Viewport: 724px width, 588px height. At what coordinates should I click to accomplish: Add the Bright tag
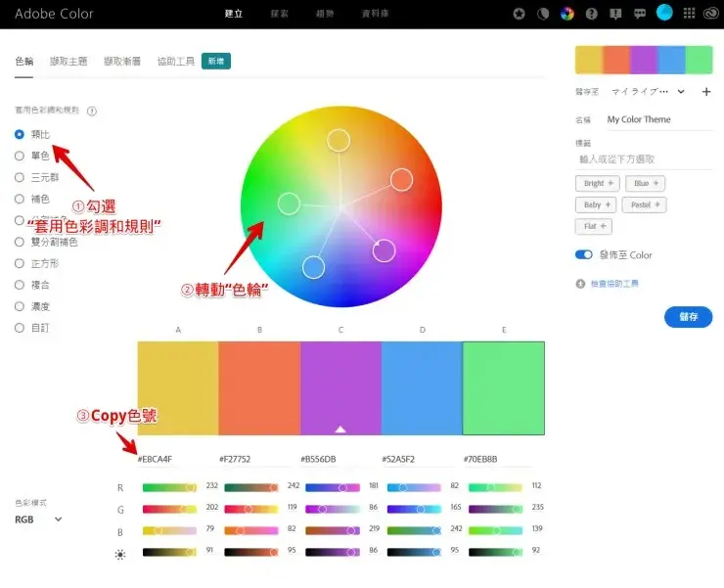pyautogui.click(x=598, y=183)
